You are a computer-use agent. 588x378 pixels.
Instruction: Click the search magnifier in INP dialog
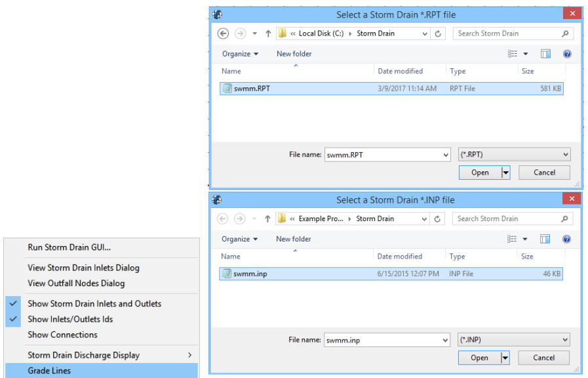pos(564,219)
